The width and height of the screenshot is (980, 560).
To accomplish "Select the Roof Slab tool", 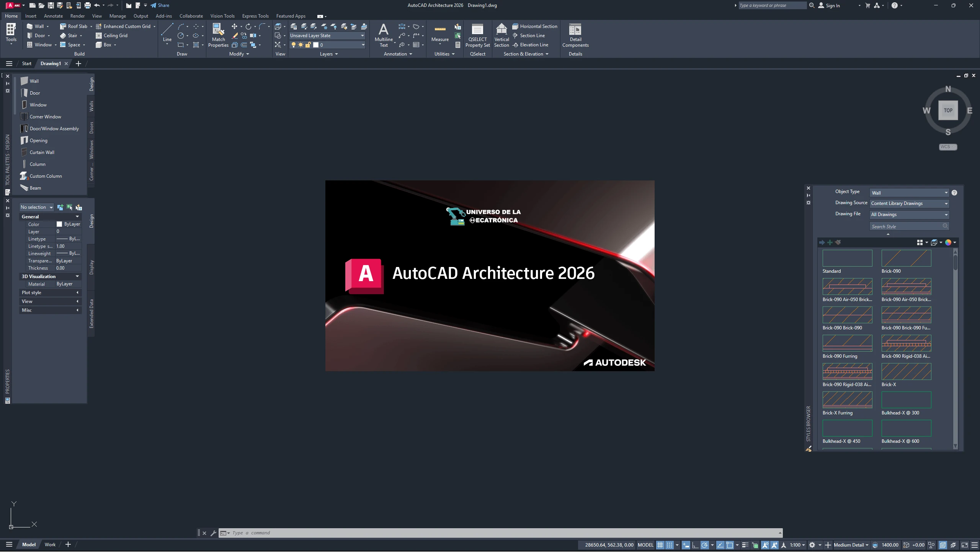I will point(73,26).
